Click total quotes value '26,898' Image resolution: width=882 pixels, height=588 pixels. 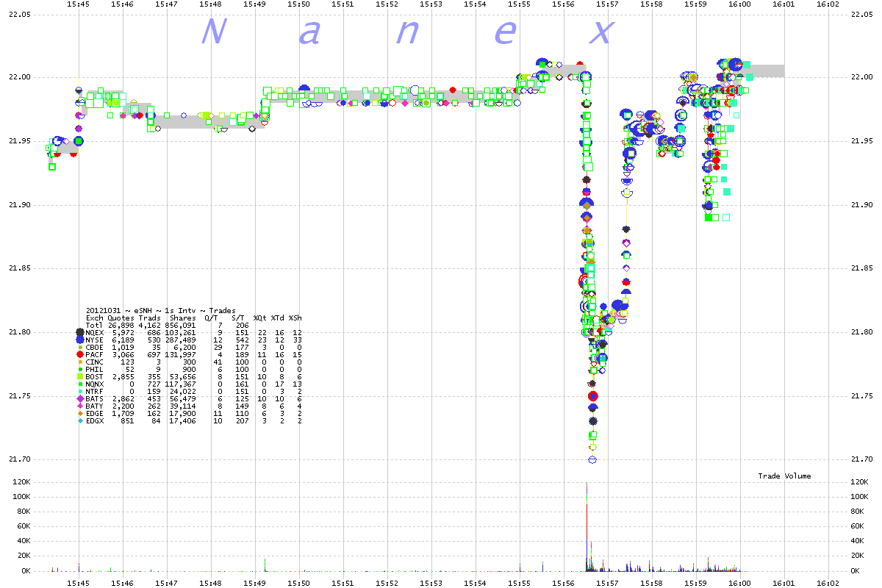click(121, 325)
